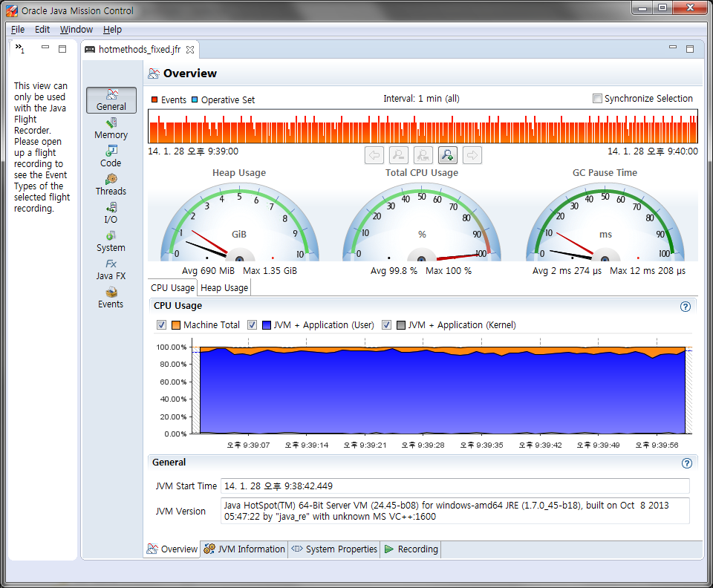713x588 pixels.
Task: Click the select all range magnifier button
Action: tap(423, 155)
